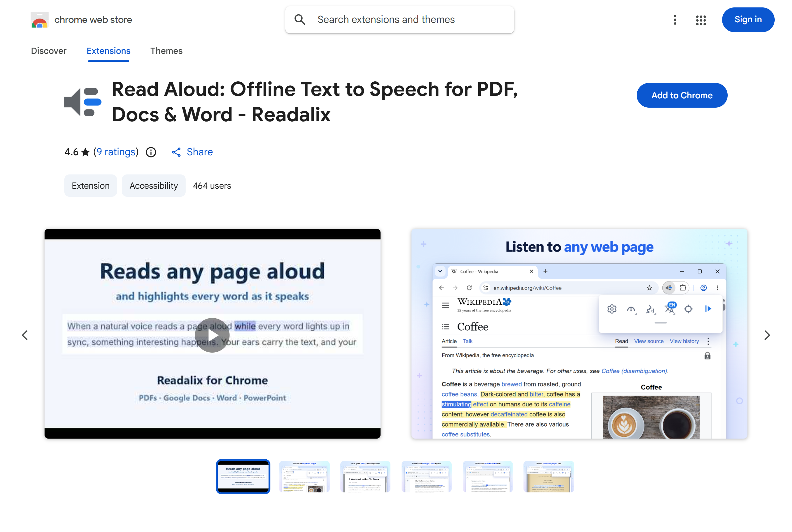
Task: Open the Google apps grid
Action: click(x=701, y=20)
